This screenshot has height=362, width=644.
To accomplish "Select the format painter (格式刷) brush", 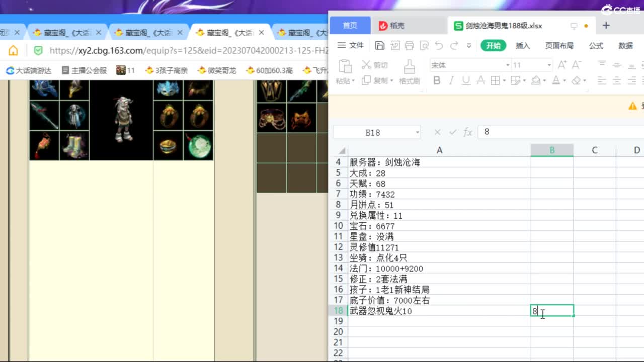I will (x=410, y=66).
